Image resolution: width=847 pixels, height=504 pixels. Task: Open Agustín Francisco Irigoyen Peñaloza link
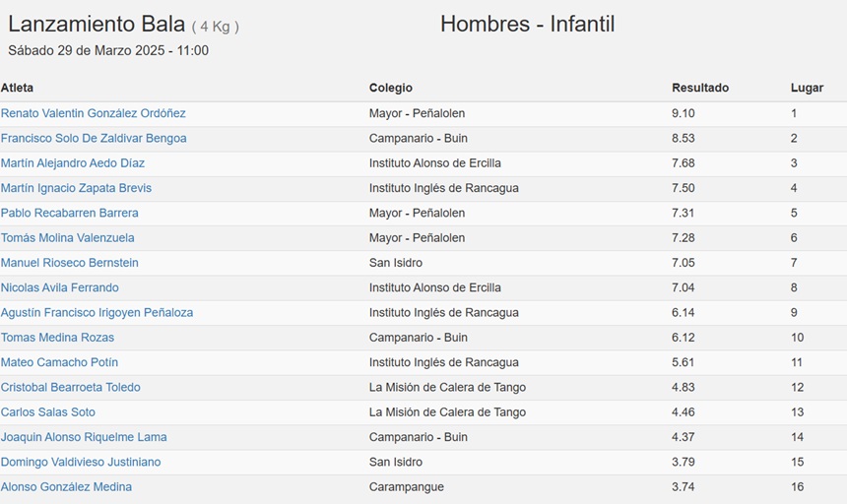point(97,312)
